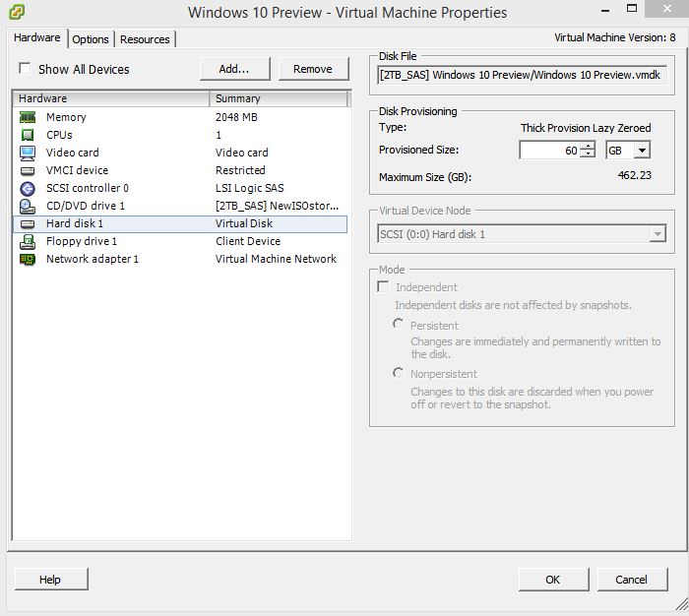Screen dimensions: 689x616
Task: Click the Disk File path field
Action: coord(522,75)
